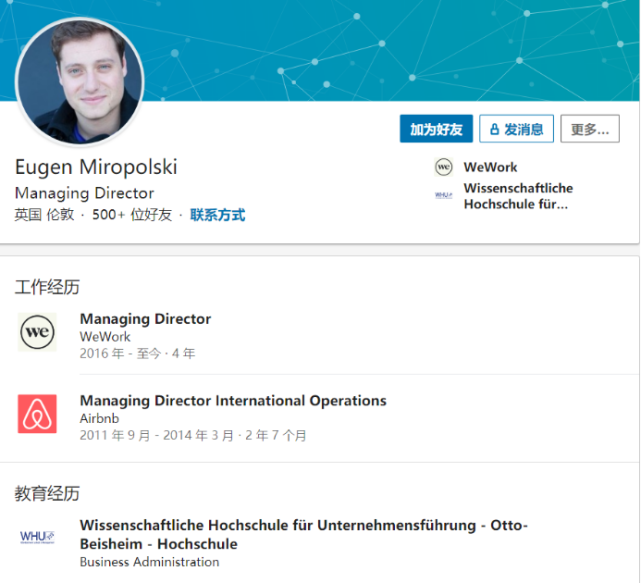This screenshot has height=583, width=641.
Task: Click the WeWork logo under 工作经历
Action: 37,332
